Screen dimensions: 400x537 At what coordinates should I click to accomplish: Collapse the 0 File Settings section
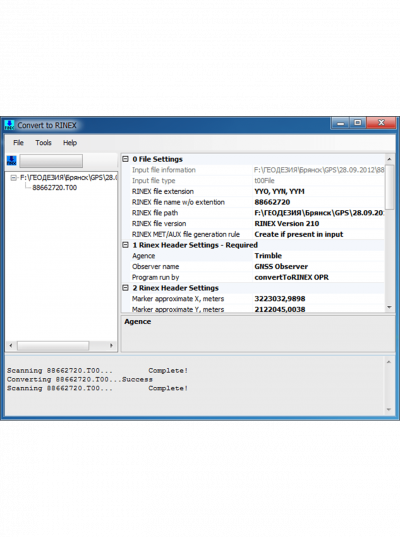(x=126, y=159)
